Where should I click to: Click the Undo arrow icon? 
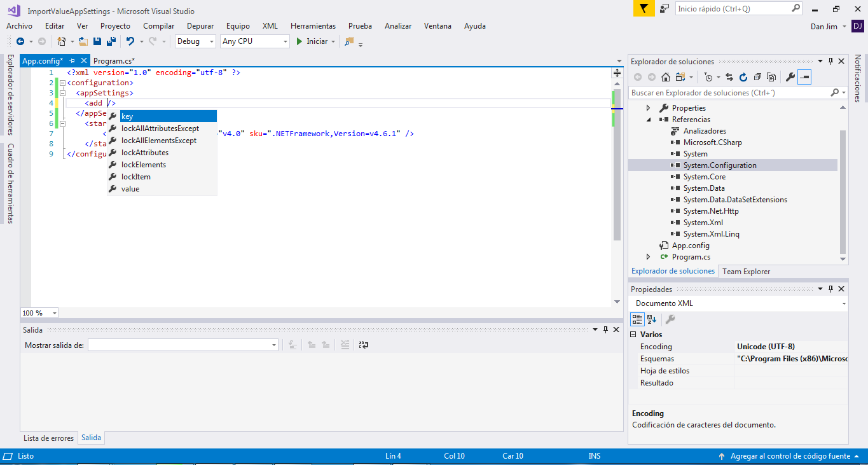coord(130,41)
